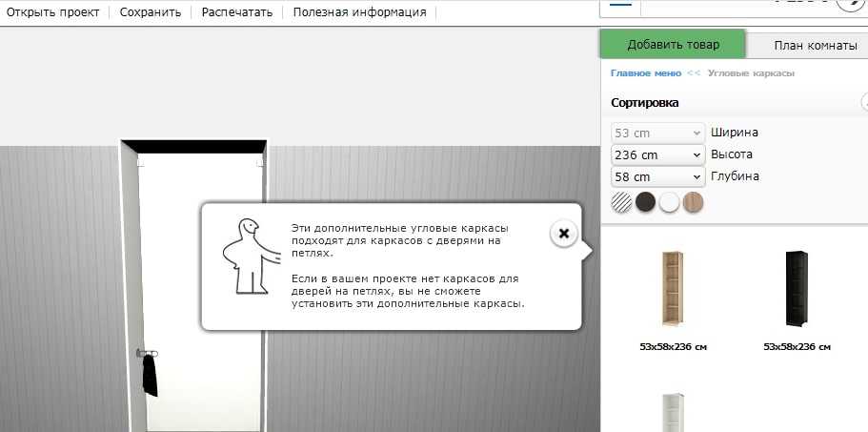The image size is (868, 432).
Task: Filter by oak wood color swatch
Action: click(693, 202)
